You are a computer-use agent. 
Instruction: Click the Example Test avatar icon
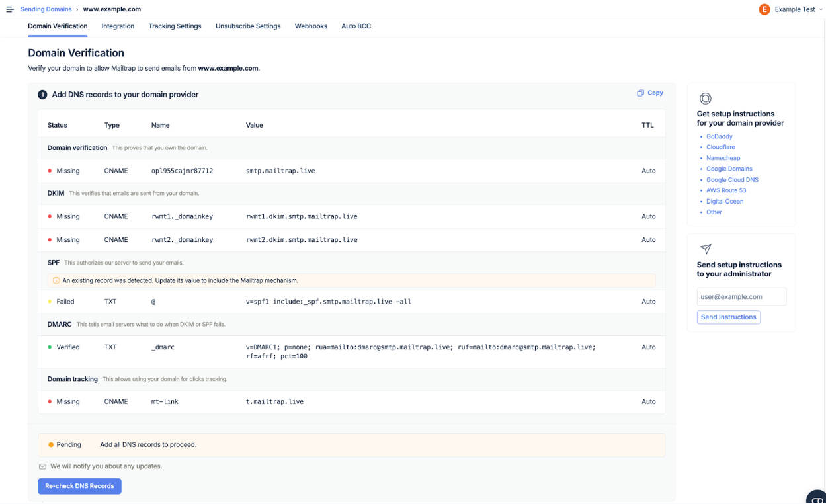pyautogui.click(x=764, y=9)
